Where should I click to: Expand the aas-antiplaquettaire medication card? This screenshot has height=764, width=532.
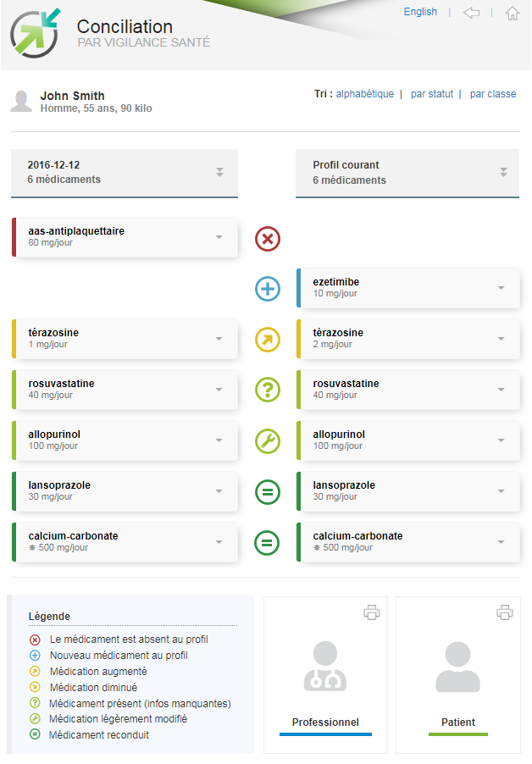(219, 237)
